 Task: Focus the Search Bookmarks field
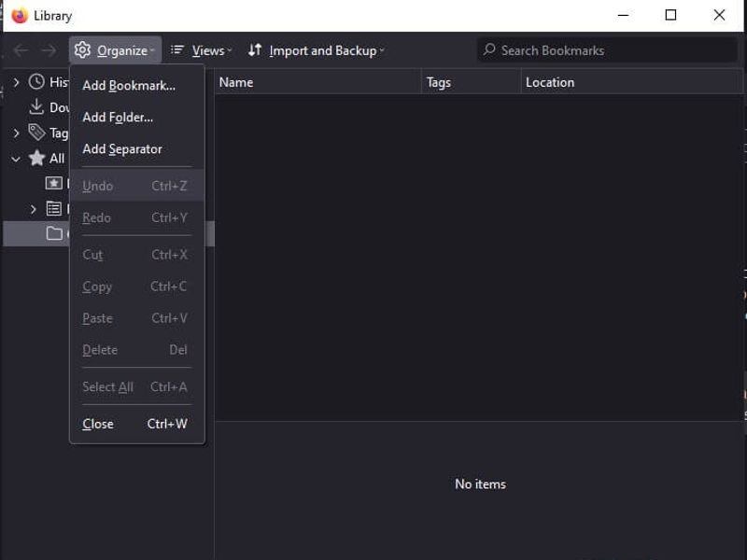[x=608, y=50]
